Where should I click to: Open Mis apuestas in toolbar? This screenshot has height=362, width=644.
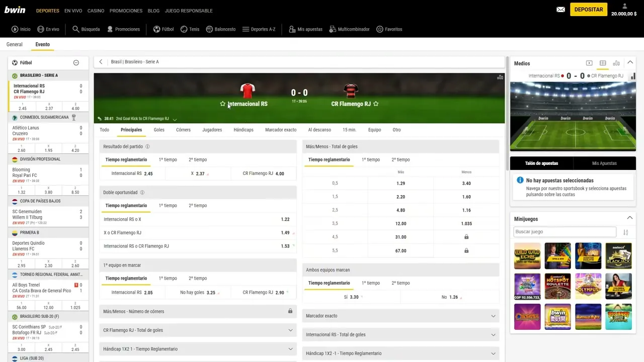[306, 29]
